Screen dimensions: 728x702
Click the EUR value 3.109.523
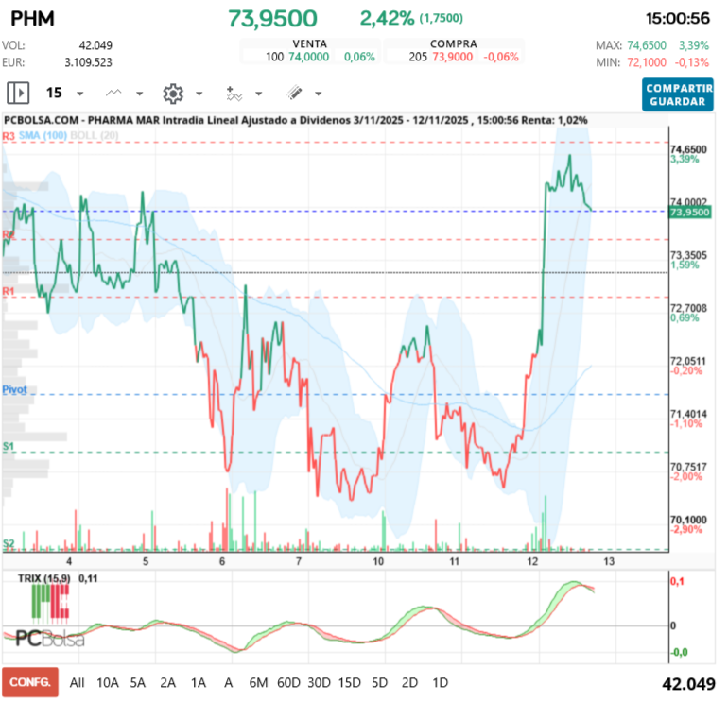click(88, 62)
